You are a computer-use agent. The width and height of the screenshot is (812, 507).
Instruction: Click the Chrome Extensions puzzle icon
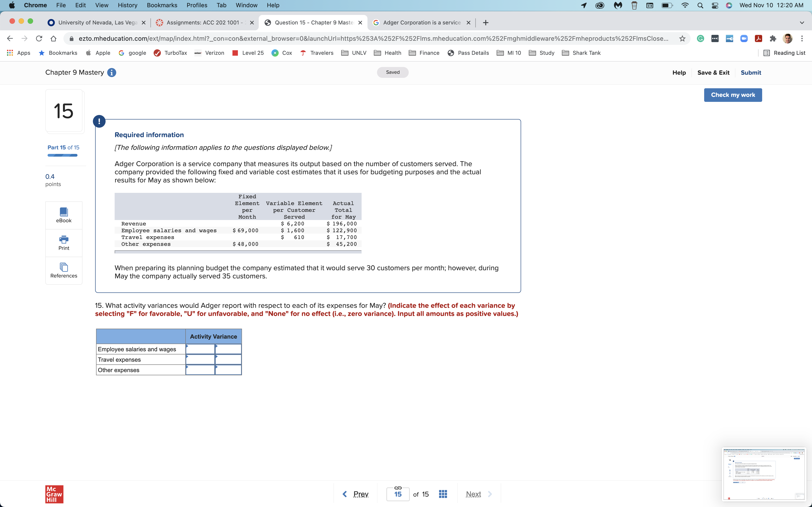tap(773, 38)
